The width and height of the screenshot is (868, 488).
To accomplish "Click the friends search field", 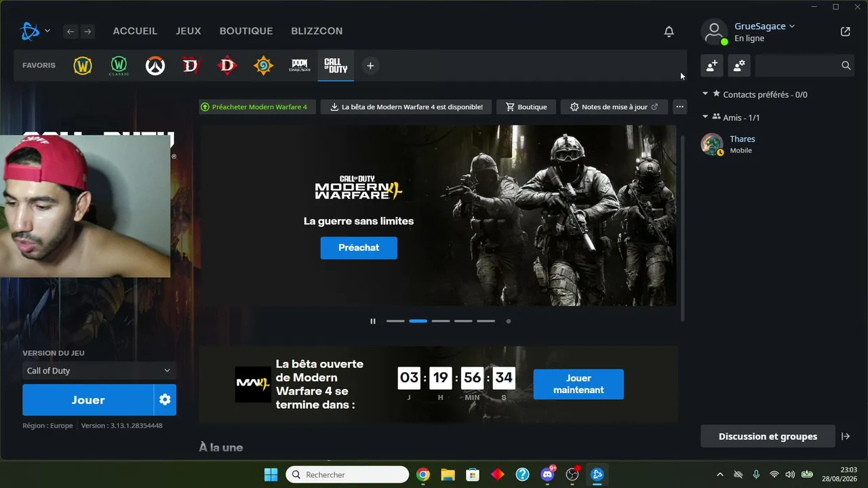I will point(797,66).
